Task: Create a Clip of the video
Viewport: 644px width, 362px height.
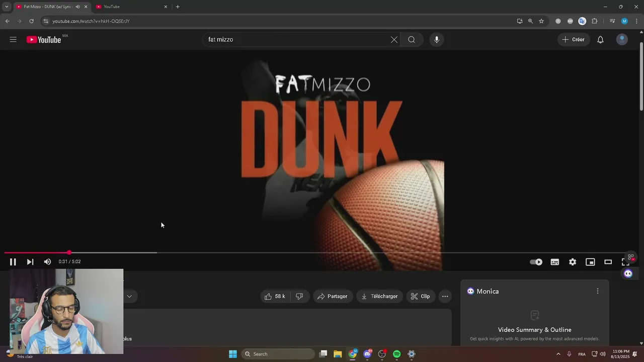Action: (x=420, y=296)
